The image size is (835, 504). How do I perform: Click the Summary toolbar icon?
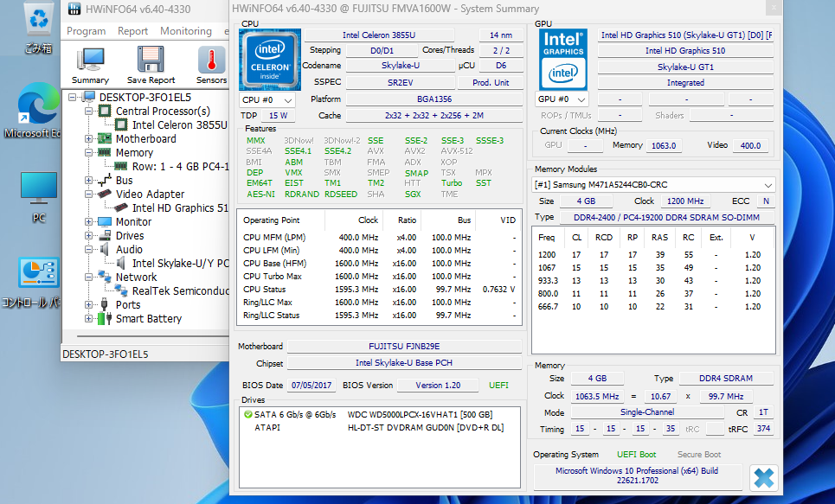(90, 61)
